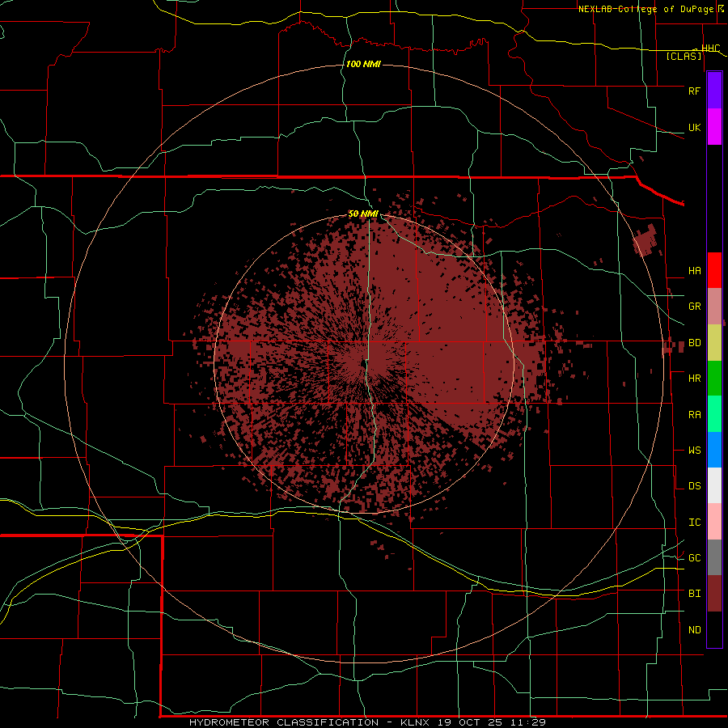The height and width of the screenshot is (728, 728).
Task: Click the BD yellow color swatch
Action: (x=714, y=343)
